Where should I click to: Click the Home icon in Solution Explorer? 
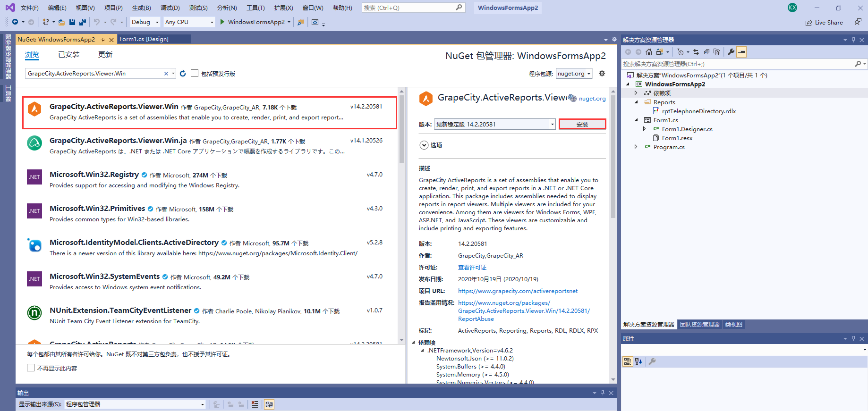tap(649, 52)
